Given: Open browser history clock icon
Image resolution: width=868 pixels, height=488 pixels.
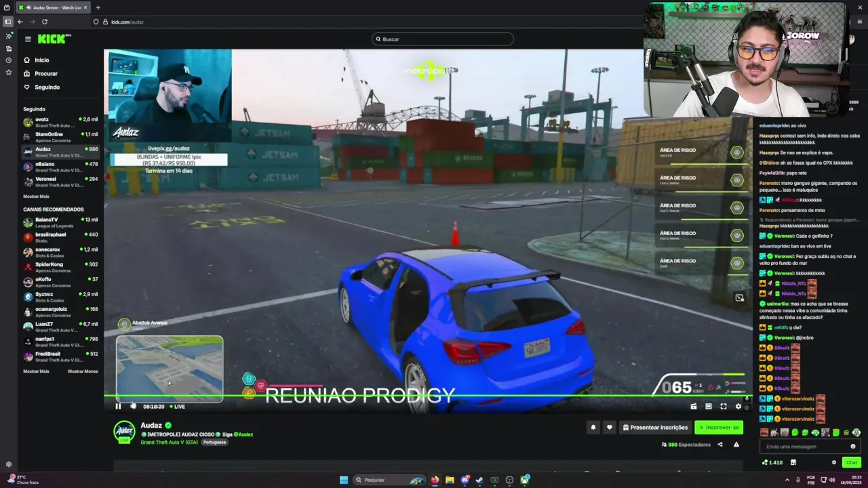Looking at the screenshot, I should (9, 60).
